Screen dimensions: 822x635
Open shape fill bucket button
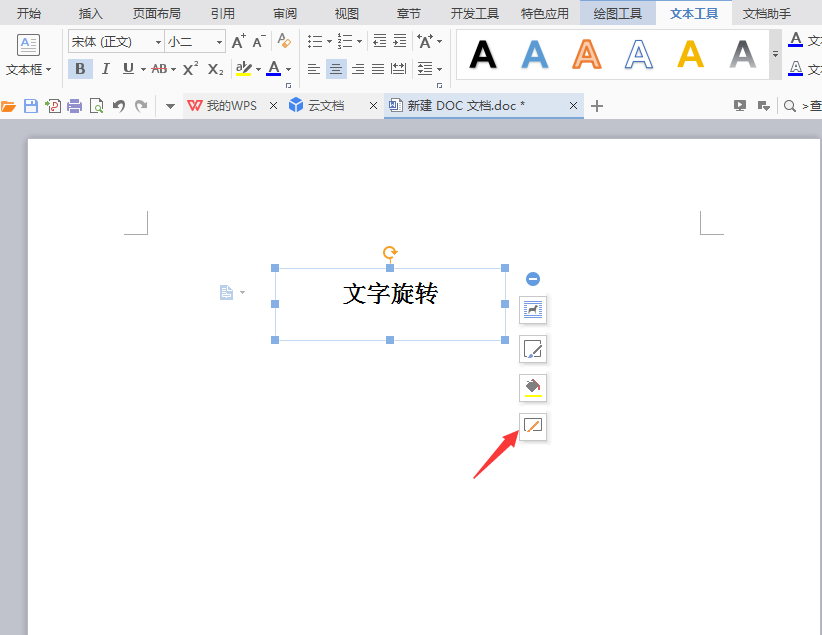[533, 388]
